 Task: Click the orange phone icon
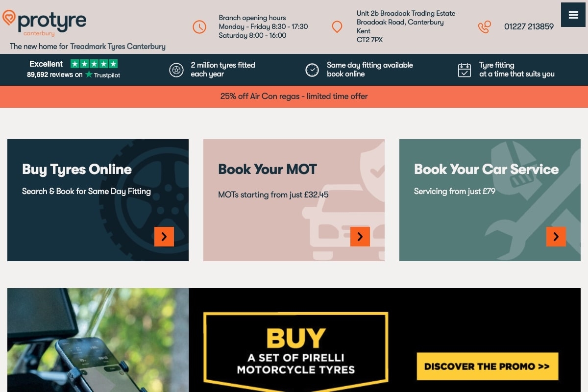(x=485, y=27)
